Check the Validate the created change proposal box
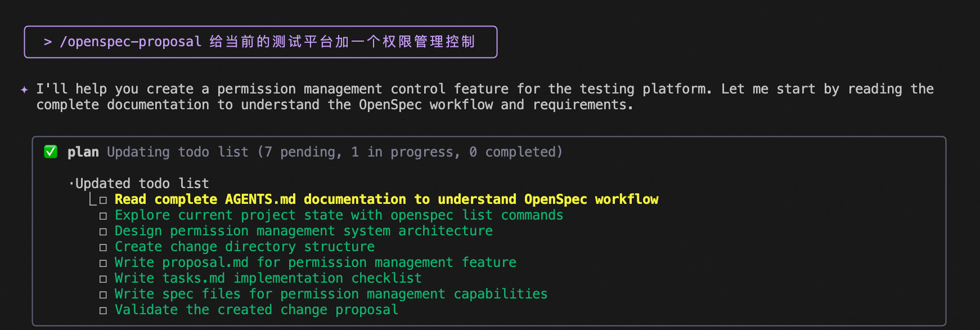 [103, 310]
